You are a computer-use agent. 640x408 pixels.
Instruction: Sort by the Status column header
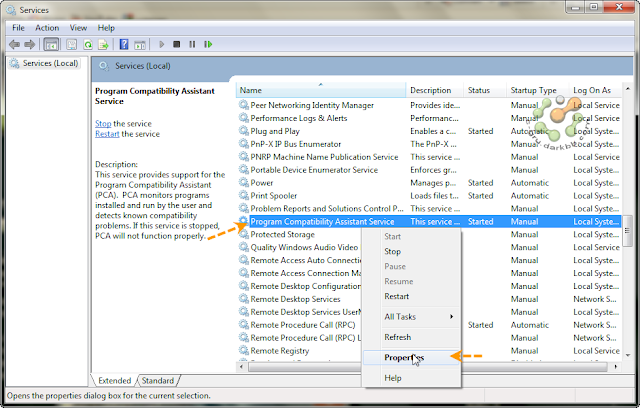point(485,90)
